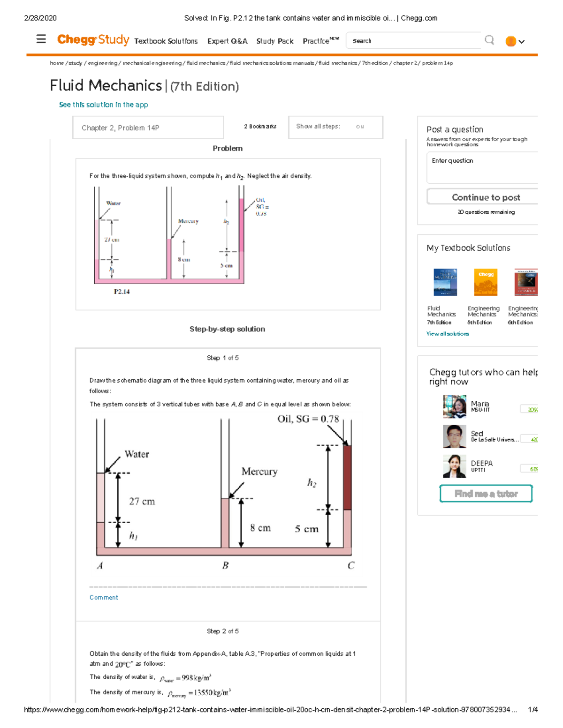Select Study Pack from the navigation
The width and height of the screenshot is (563, 728).
[x=274, y=41]
